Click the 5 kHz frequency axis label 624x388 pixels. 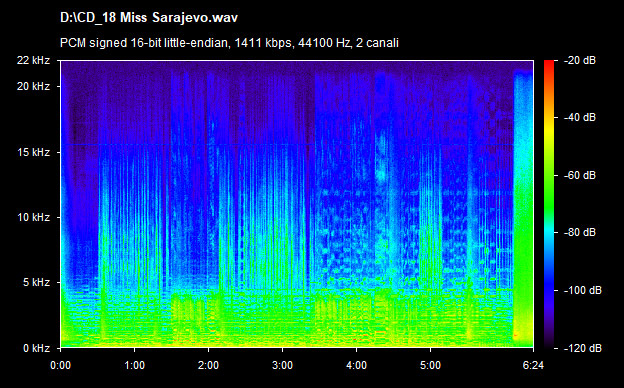(36, 283)
